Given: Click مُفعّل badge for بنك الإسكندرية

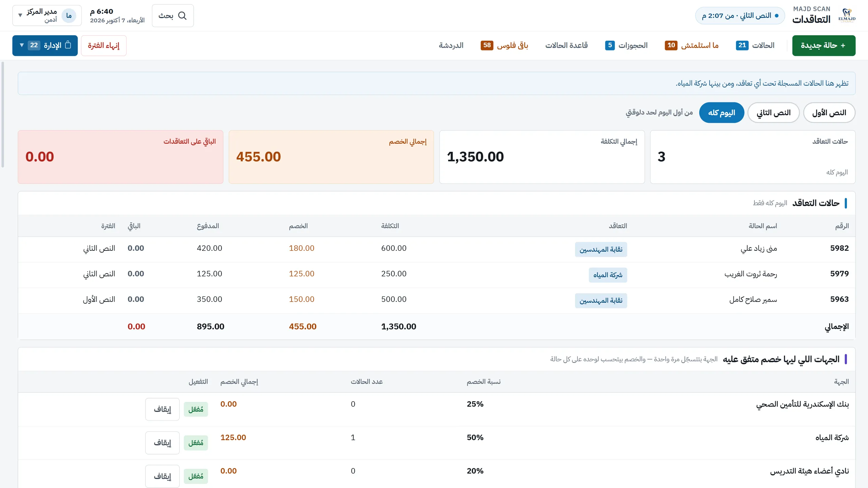Looking at the screenshot, I should tap(196, 409).
